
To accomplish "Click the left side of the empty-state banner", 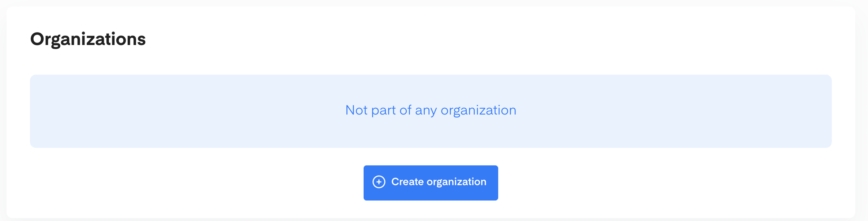I will (146, 111).
